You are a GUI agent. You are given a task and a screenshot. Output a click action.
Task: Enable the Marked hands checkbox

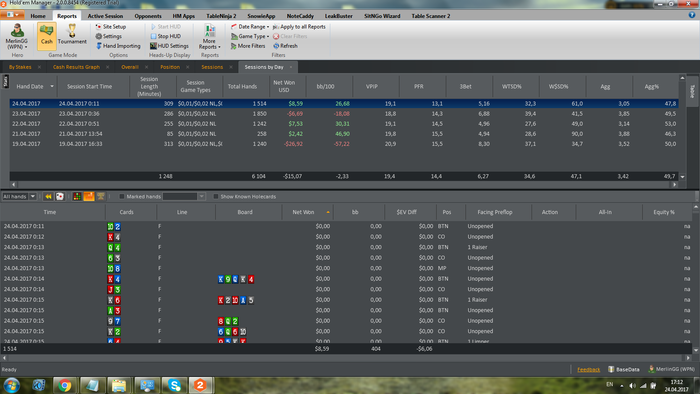point(121,196)
